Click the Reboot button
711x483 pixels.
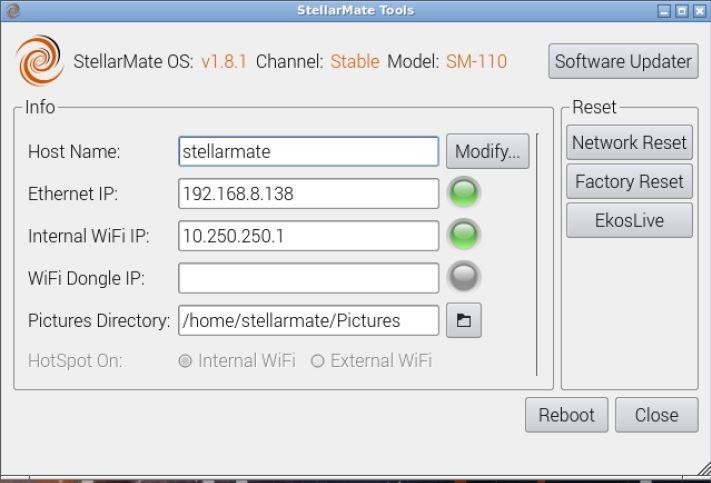click(x=566, y=415)
